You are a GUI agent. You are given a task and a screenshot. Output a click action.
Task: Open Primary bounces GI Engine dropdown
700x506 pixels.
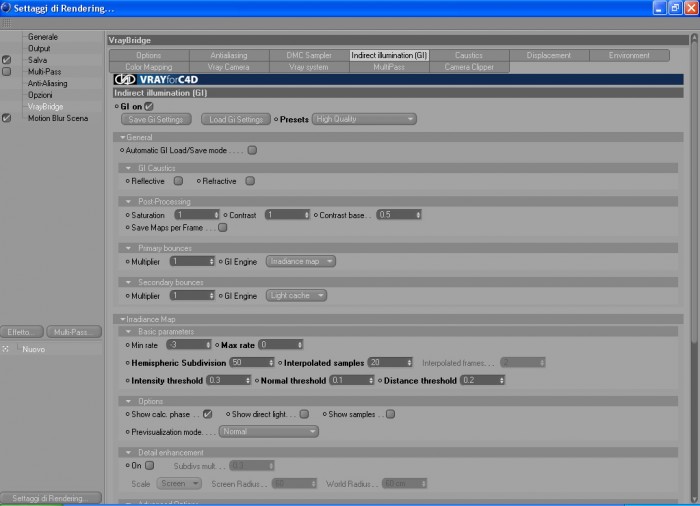300,261
